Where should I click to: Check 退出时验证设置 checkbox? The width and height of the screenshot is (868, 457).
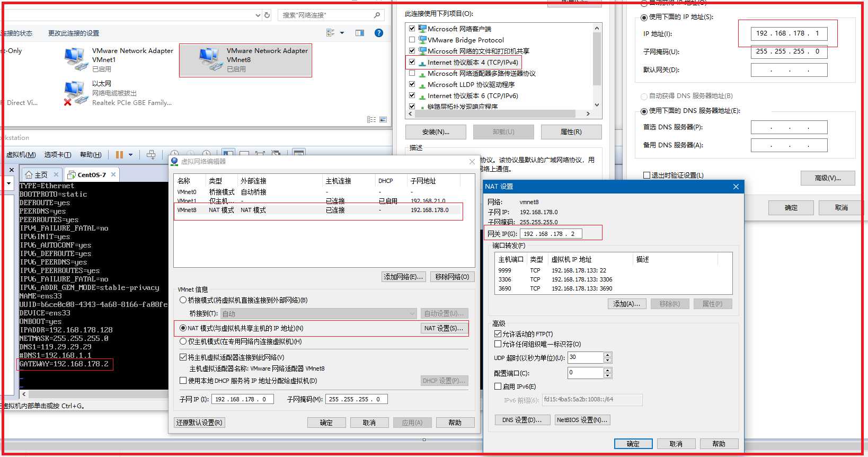coord(646,175)
